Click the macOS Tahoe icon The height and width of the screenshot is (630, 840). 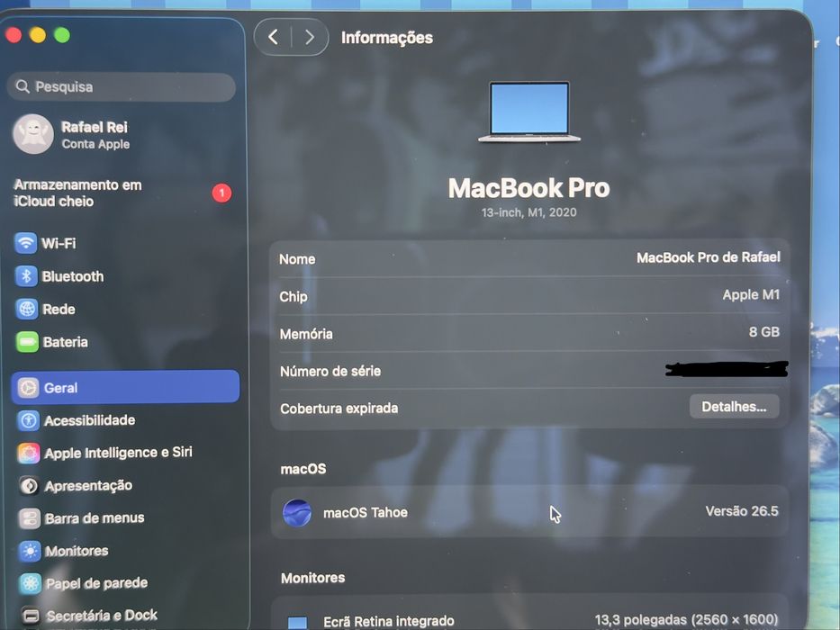click(297, 513)
